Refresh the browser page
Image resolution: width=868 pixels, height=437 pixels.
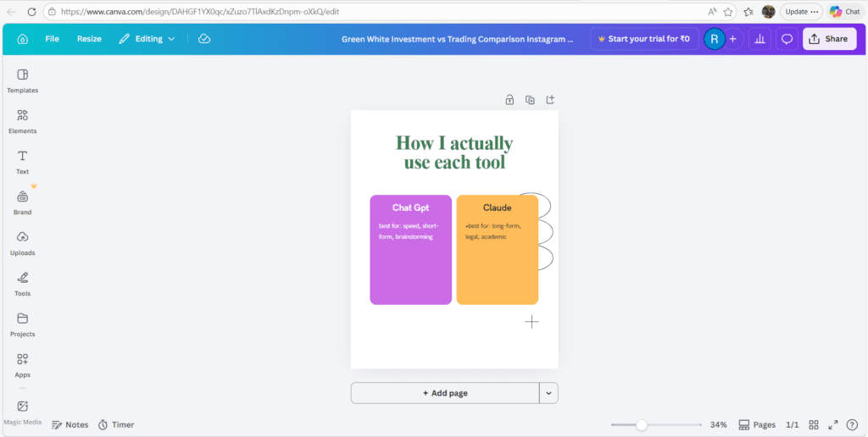[x=31, y=12]
